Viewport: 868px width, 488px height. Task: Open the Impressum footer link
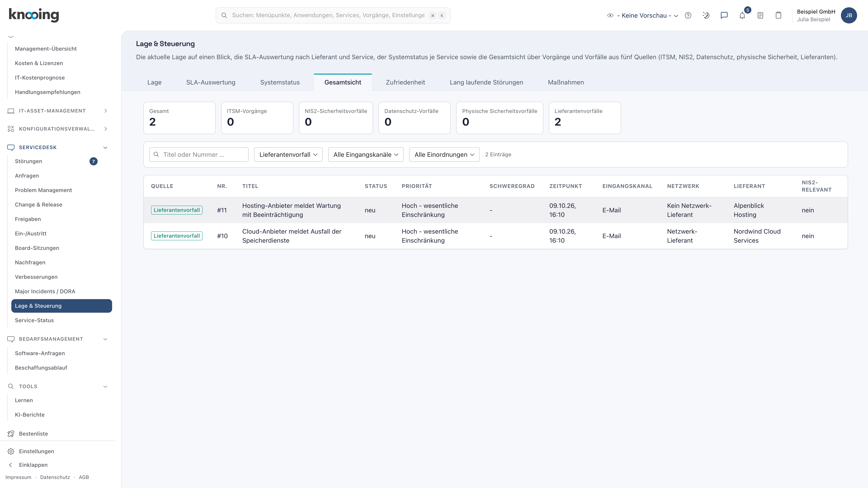18,477
